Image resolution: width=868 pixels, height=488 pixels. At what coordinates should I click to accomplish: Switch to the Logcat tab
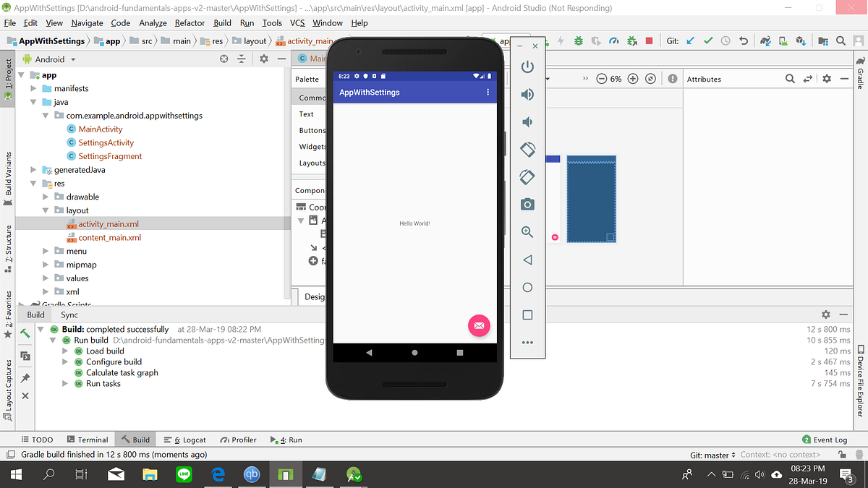[190, 439]
